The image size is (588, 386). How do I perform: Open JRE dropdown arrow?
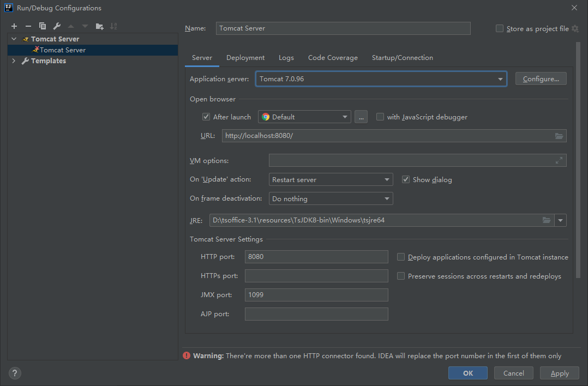(x=560, y=220)
